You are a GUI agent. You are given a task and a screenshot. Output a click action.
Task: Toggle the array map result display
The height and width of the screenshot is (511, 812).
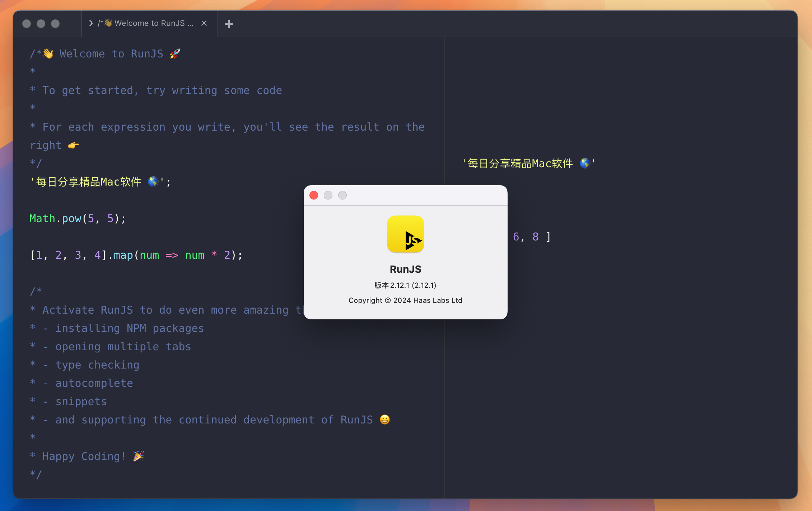529,236
